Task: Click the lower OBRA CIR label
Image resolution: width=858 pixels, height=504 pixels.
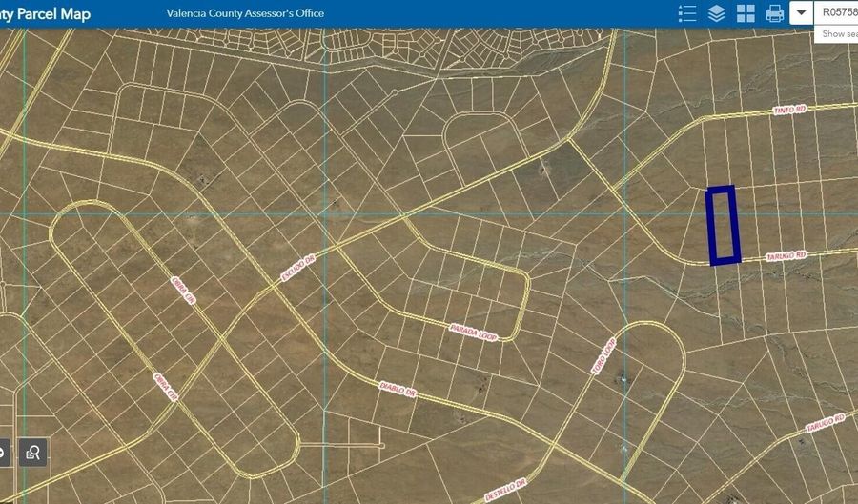Action: pyautogui.click(x=165, y=387)
